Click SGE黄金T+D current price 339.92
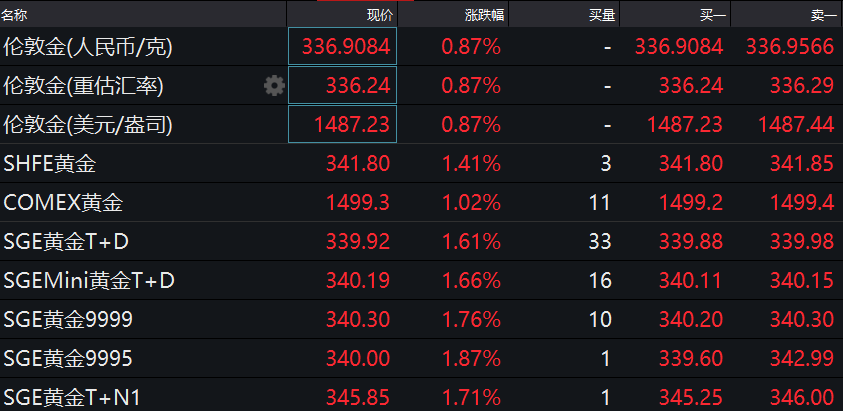 [358, 242]
